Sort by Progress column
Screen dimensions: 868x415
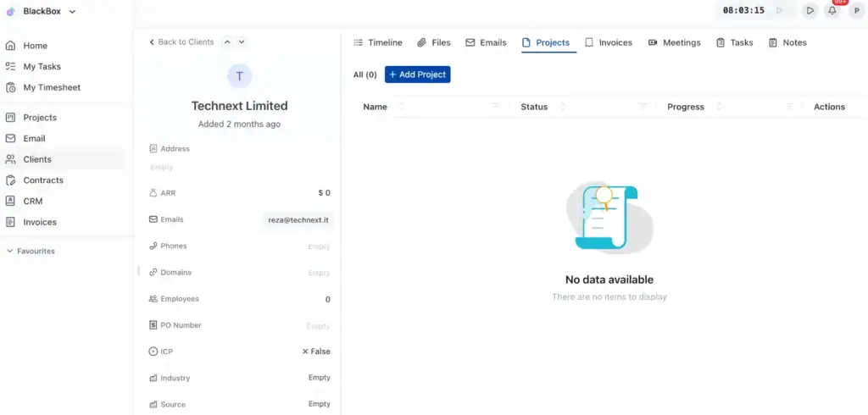coord(719,107)
